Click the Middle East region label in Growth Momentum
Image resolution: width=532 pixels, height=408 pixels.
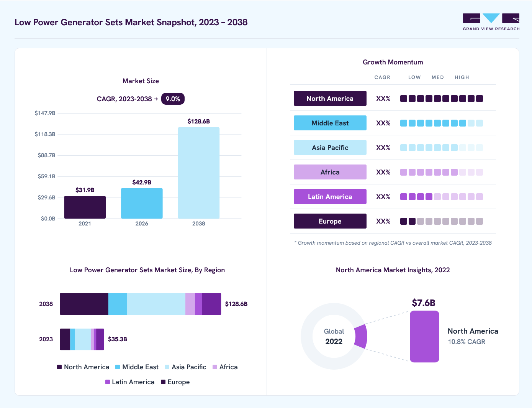[330, 123]
